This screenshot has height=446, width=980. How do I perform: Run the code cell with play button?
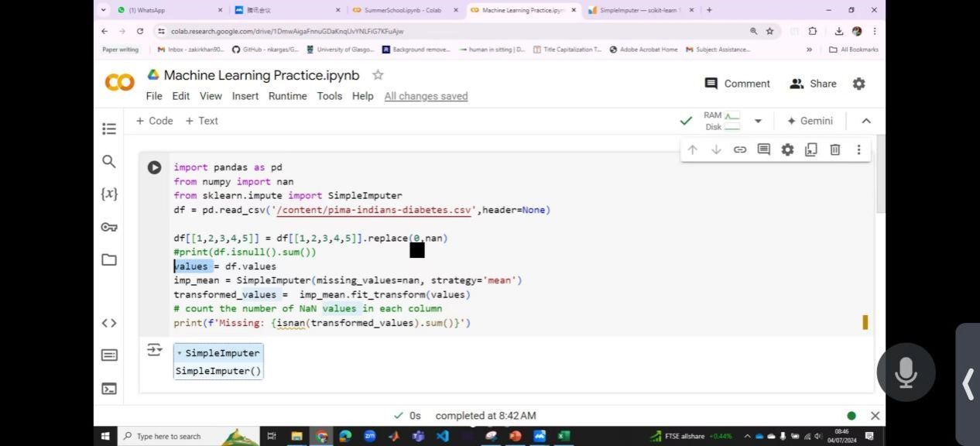(x=155, y=167)
